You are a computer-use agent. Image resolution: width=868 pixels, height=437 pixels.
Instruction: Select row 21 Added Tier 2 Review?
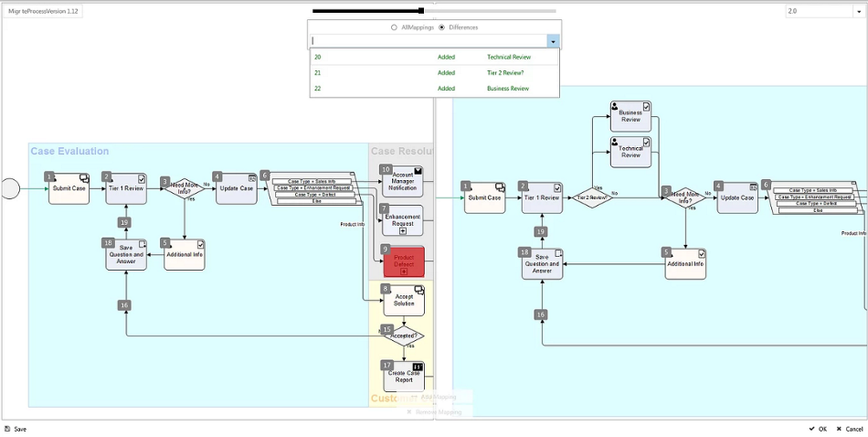click(x=434, y=72)
